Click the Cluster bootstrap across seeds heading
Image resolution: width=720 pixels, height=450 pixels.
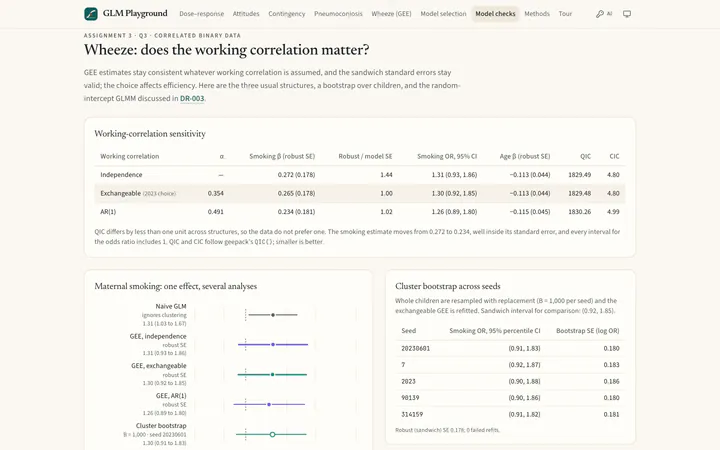448,286
